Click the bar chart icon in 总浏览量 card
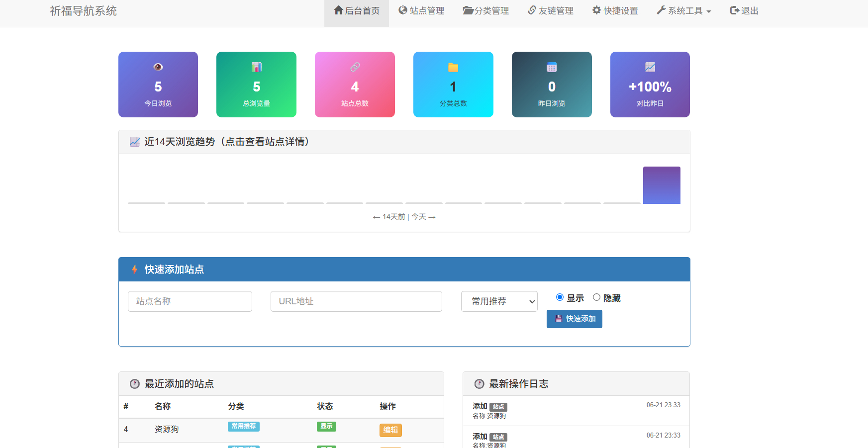Screen dimensions: 868x448 point(257,67)
